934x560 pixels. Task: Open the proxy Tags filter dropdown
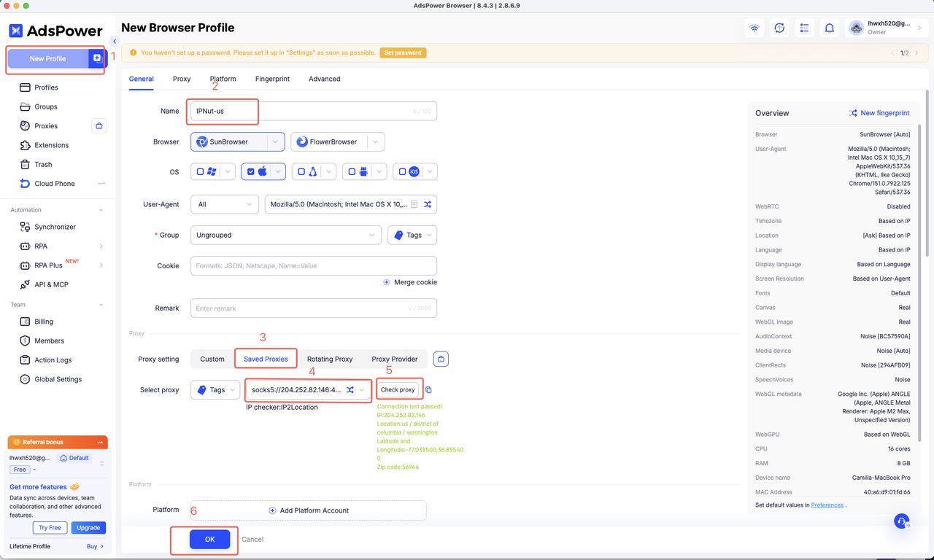[215, 390]
